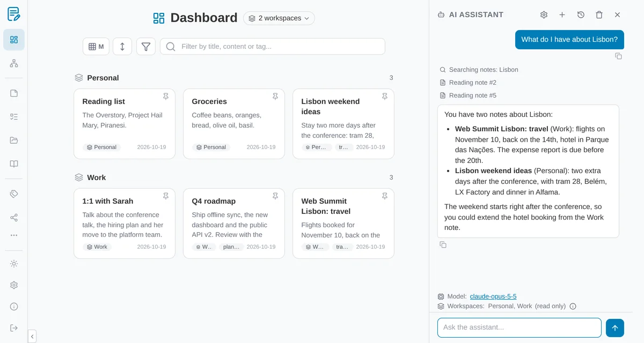Open the app logo at sidebar top
Viewport: 644px width, 343px height.
click(x=14, y=14)
